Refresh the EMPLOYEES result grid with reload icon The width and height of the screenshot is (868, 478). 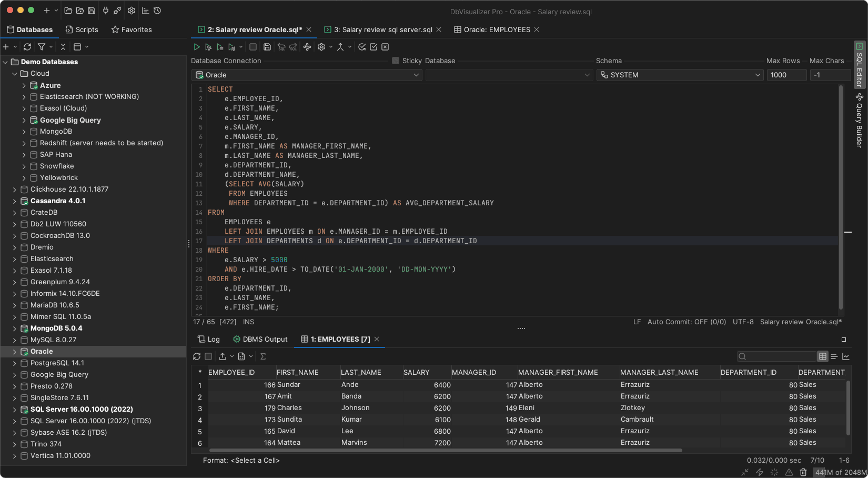coord(197,356)
